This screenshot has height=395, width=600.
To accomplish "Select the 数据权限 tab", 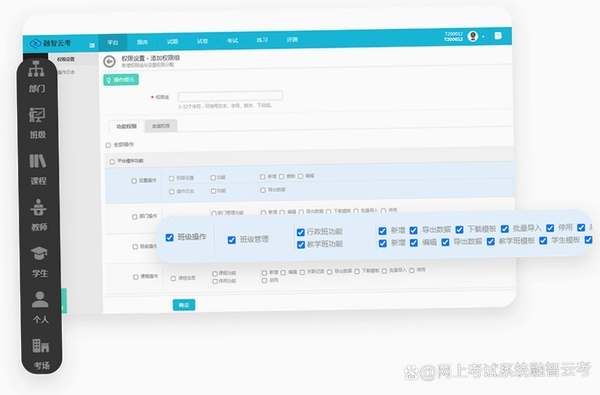I will 161,126.
